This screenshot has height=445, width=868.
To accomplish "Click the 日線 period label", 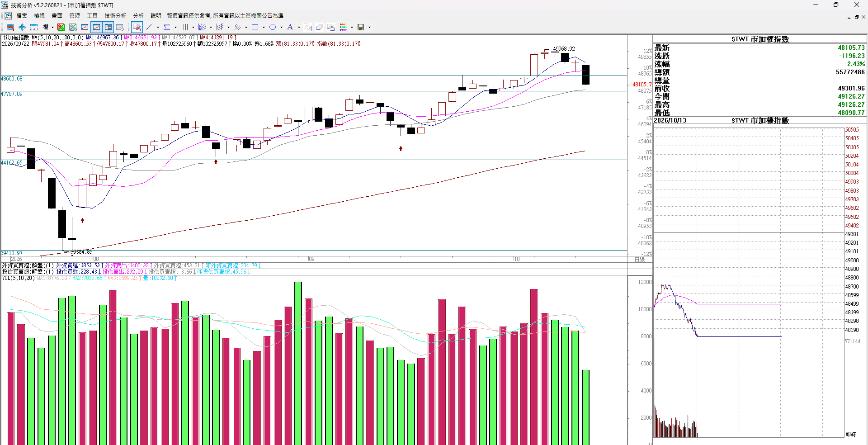I will pos(640,260).
